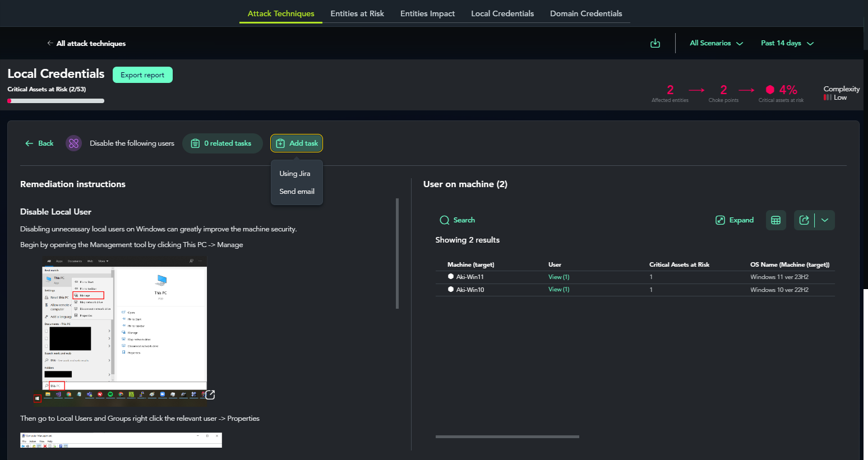Switch to Entities Impact tab

click(427, 13)
